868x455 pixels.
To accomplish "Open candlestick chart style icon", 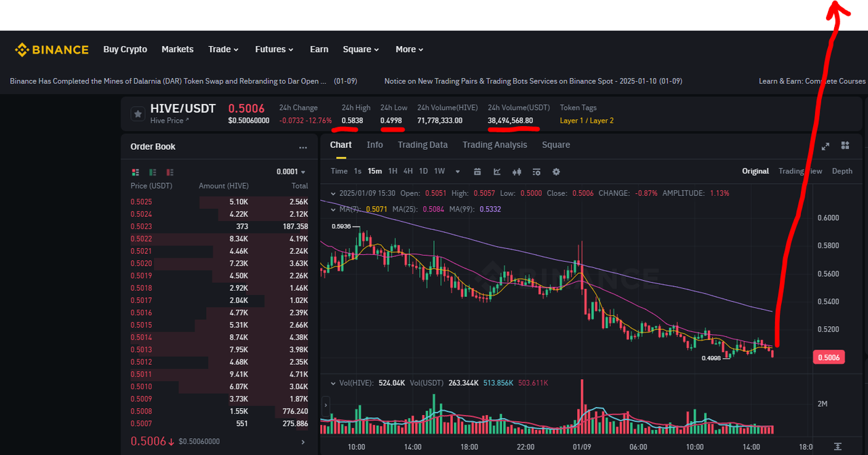I will 517,172.
